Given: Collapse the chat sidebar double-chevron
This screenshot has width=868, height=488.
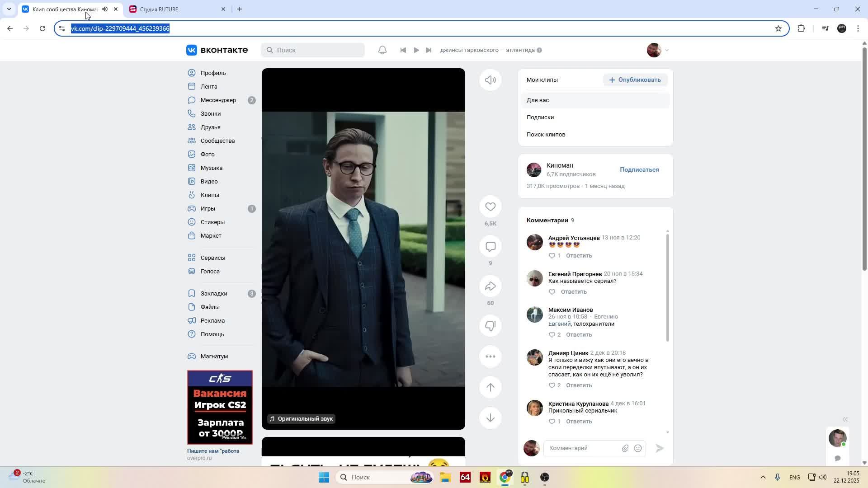Looking at the screenshot, I should (844, 419).
